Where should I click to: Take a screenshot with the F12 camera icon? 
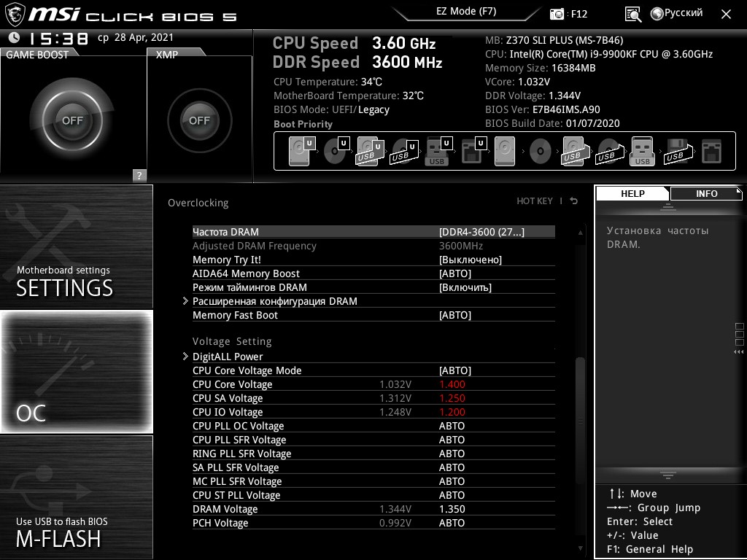point(557,14)
